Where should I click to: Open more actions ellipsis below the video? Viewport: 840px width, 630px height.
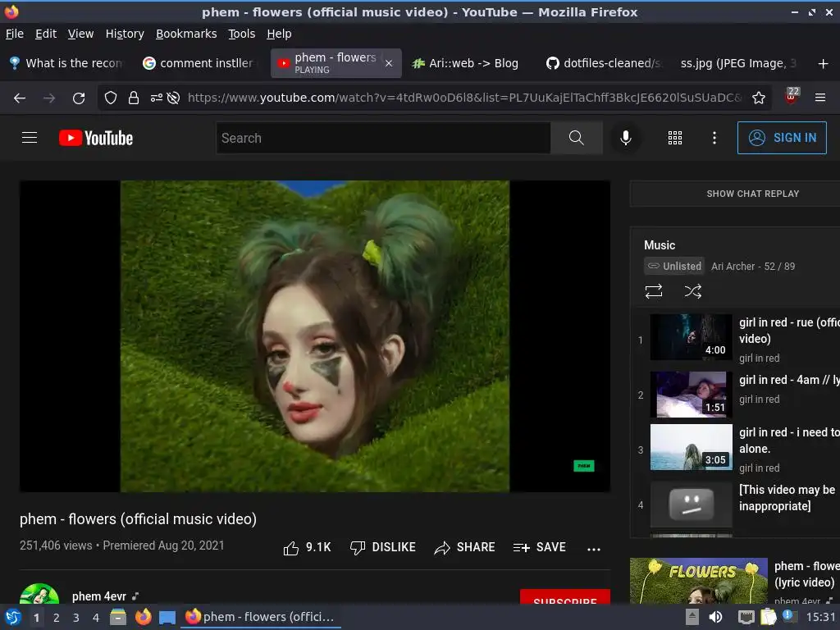tap(594, 549)
